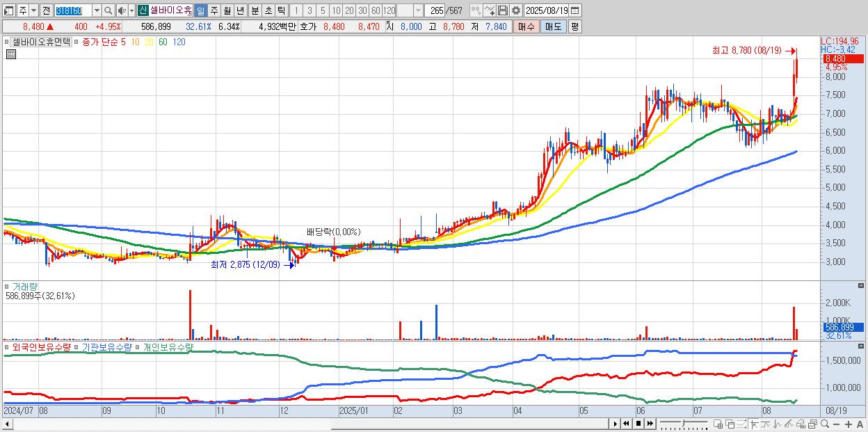868x432 pixels.
Task: Select the 초 second period toggle
Action: [x=268, y=10]
